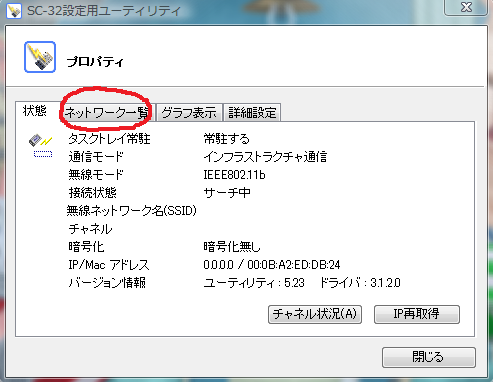This screenshot has width=493, height=382.
Task: Click the large プロパティ header icon
Action: coord(40,57)
